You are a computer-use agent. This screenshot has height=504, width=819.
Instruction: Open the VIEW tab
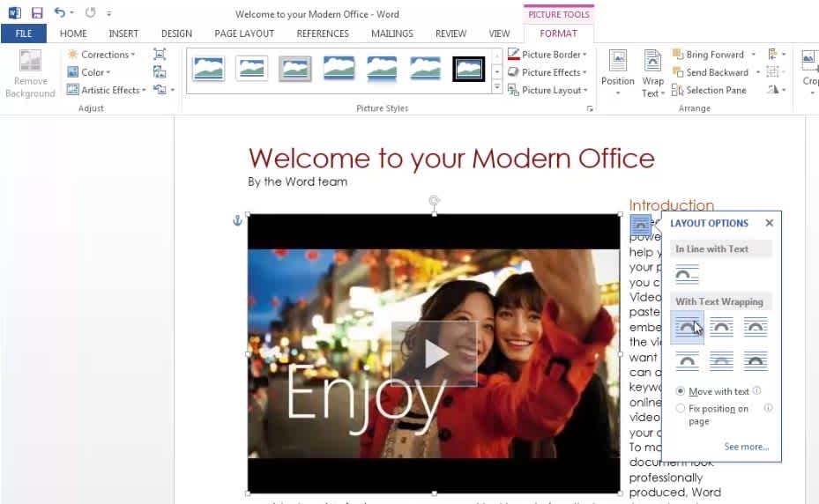click(x=499, y=33)
